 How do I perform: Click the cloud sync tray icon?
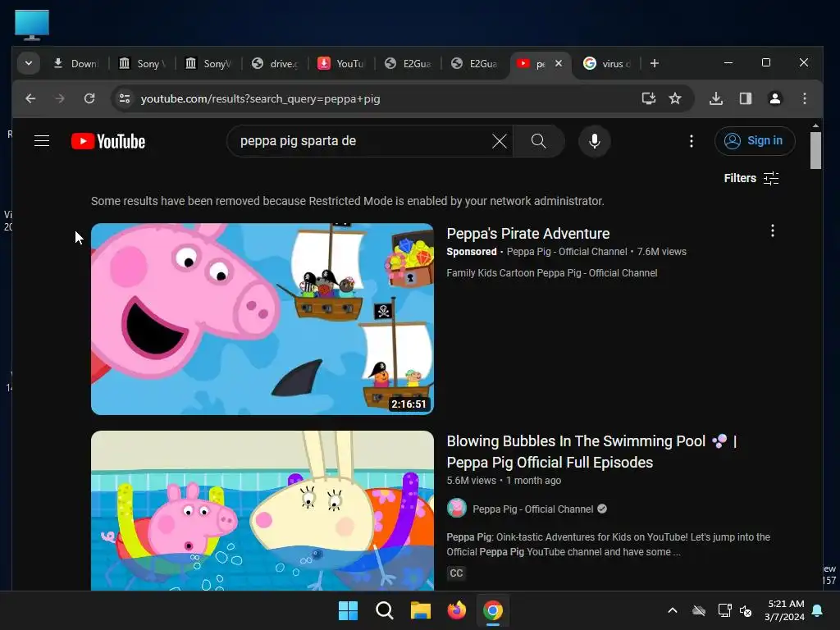(699, 610)
